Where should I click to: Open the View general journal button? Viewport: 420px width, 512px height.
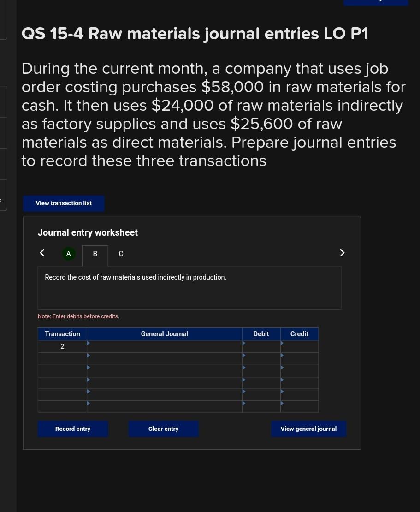[308, 429]
